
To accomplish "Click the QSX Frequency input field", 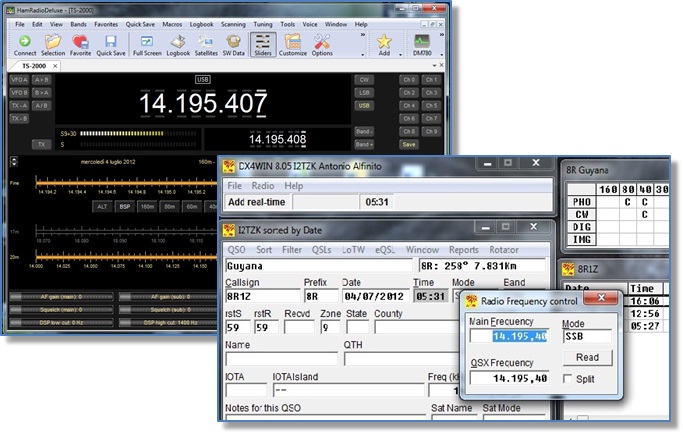I will click(509, 378).
